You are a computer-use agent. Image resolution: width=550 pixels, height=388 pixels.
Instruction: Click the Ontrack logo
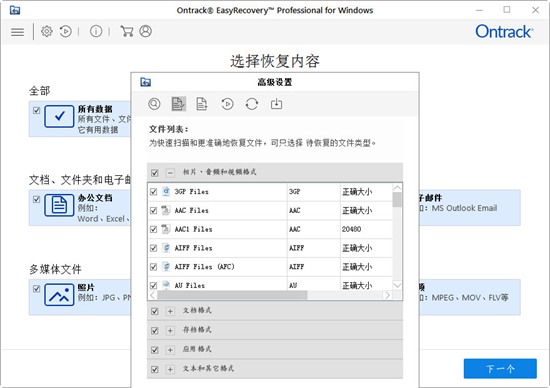(504, 32)
